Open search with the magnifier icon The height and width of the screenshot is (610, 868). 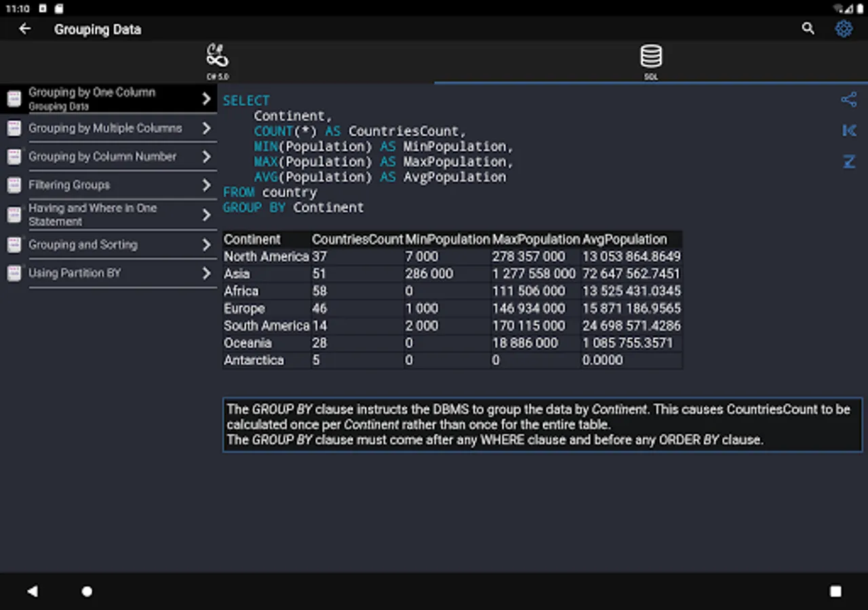808,28
